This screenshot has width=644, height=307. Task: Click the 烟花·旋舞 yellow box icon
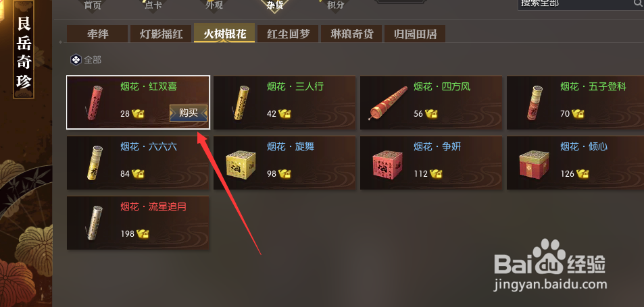(241, 165)
